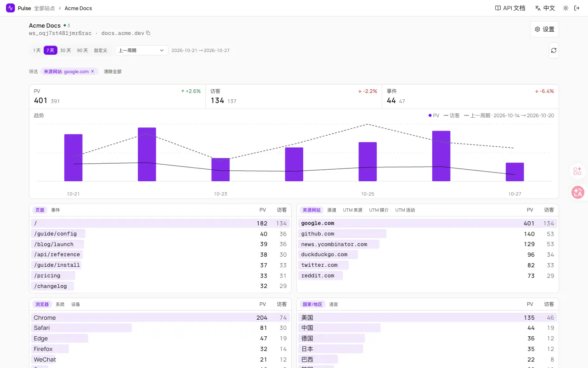Switch to the 语言 tab
588x368 pixels.
pos(334,304)
